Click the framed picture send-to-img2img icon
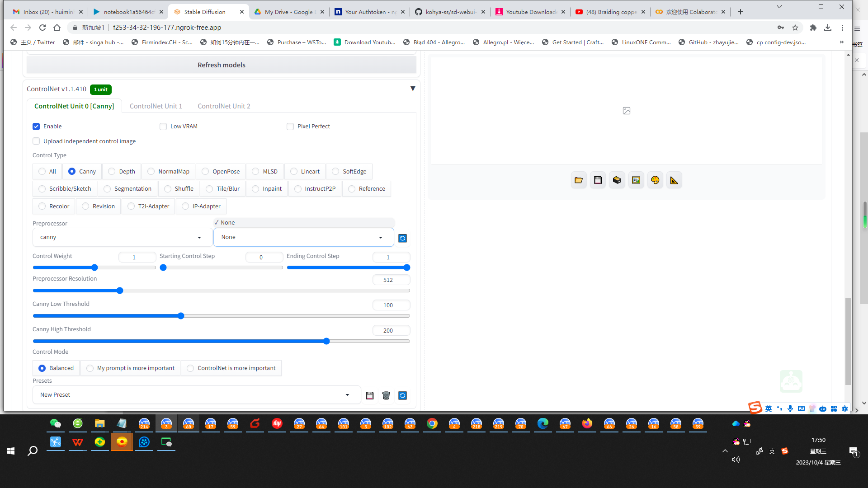 click(x=636, y=180)
